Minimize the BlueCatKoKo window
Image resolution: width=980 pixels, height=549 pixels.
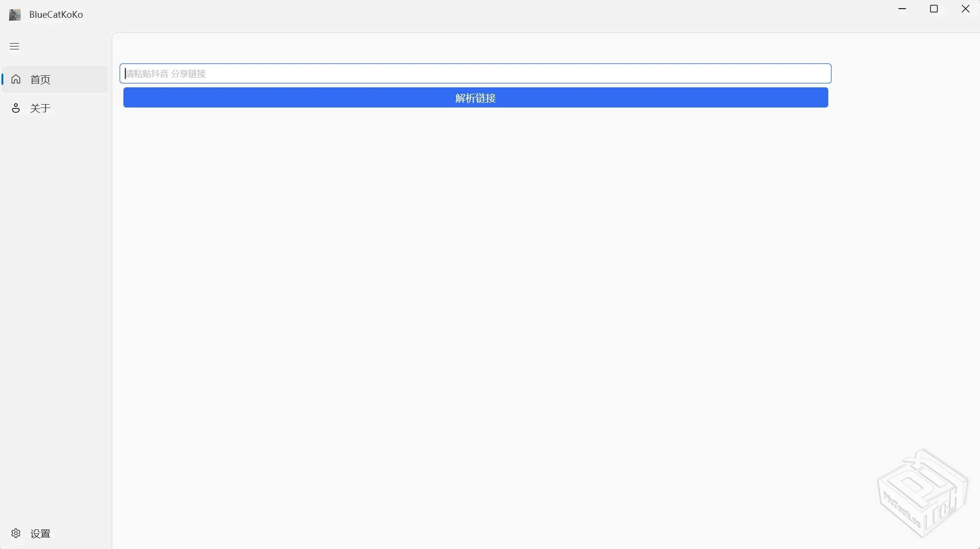pos(902,9)
